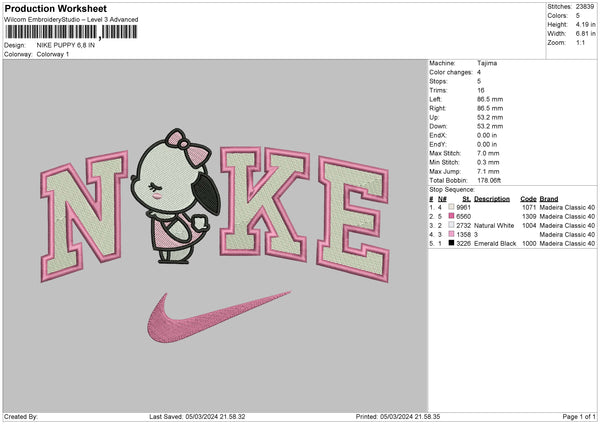This screenshot has width=600, height=424.
Task: Click the Total Bobbin value '178.06ft'
Action: coord(489,180)
